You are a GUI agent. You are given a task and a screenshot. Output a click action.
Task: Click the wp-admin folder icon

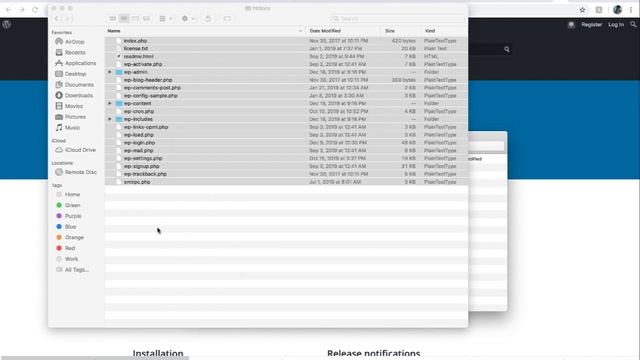pyautogui.click(x=119, y=72)
